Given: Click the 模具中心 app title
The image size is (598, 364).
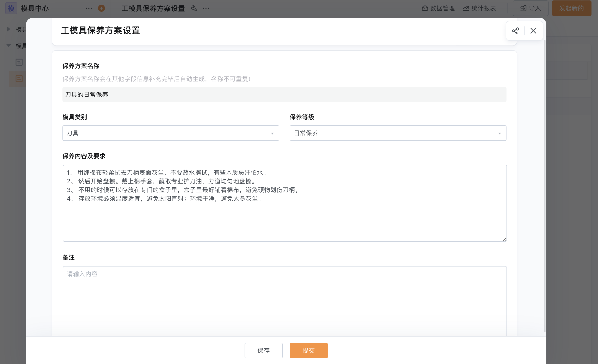Looking at the screenshot, I should pyautogui.click(x=35, y=8).
